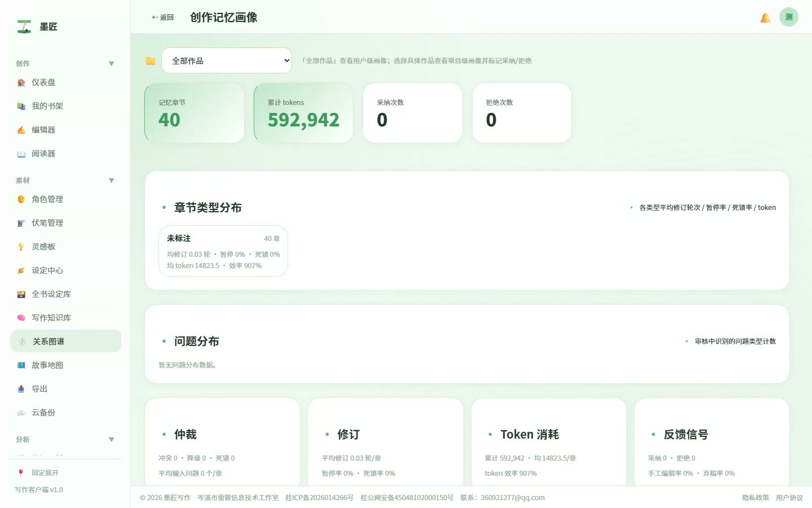Click the 拒绝次数 stat card

pyautogui.click(x=522, y=113)
